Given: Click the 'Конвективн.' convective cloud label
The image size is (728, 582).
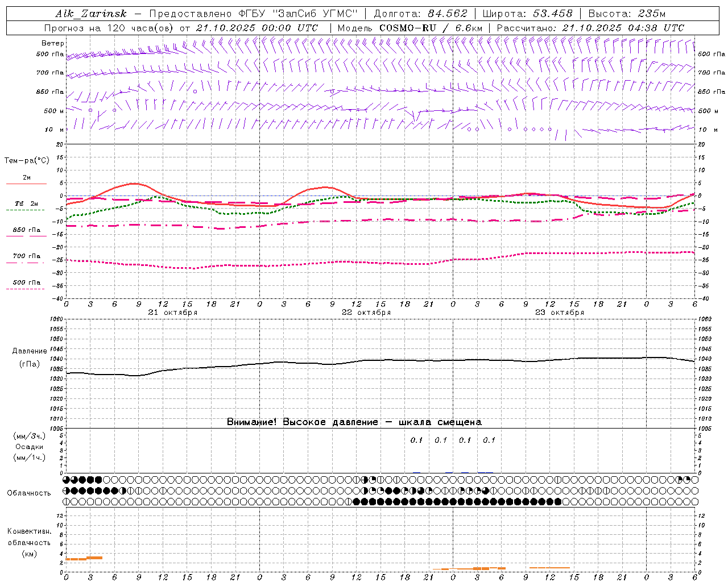Looking at the screenshot, I should coord(29,531).
